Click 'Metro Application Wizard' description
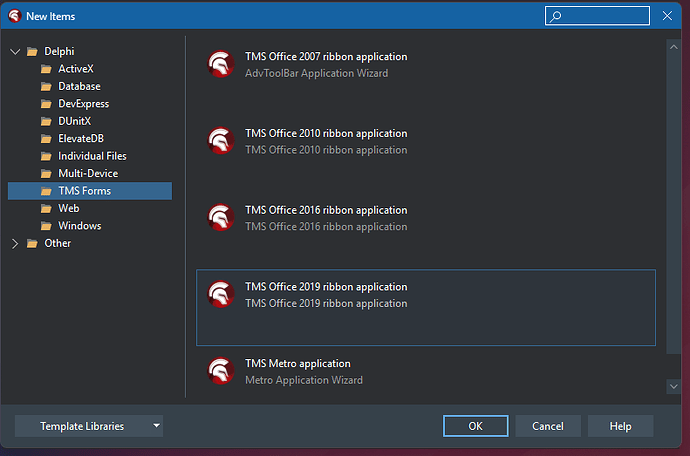Viewport: 690px width, 456px height. click(x=304, y=380)
